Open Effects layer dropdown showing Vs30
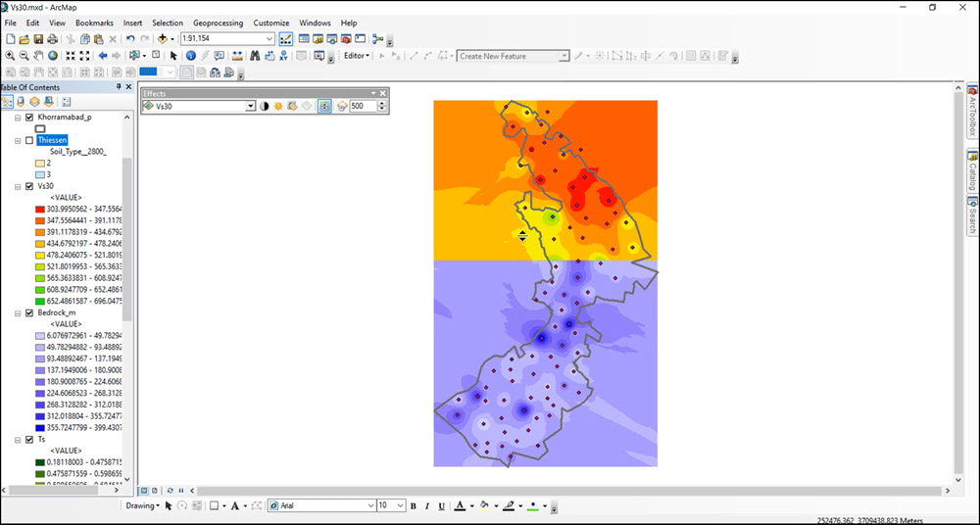This screenshot has height=525, width=980. (x=251, y=106)
